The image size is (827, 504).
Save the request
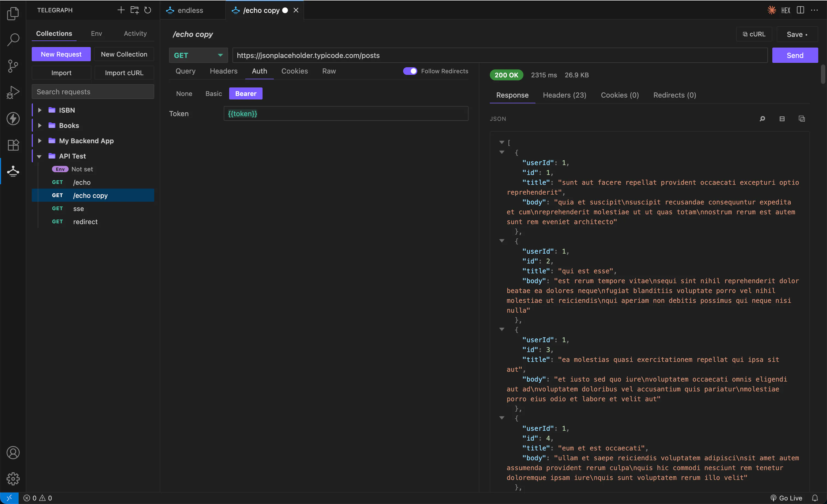(x=797, y=34)
